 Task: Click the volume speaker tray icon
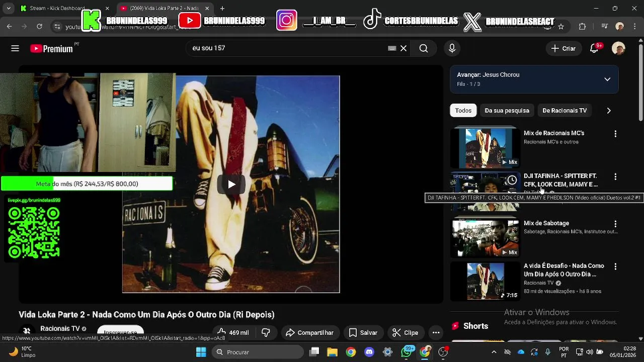[589, 352]
